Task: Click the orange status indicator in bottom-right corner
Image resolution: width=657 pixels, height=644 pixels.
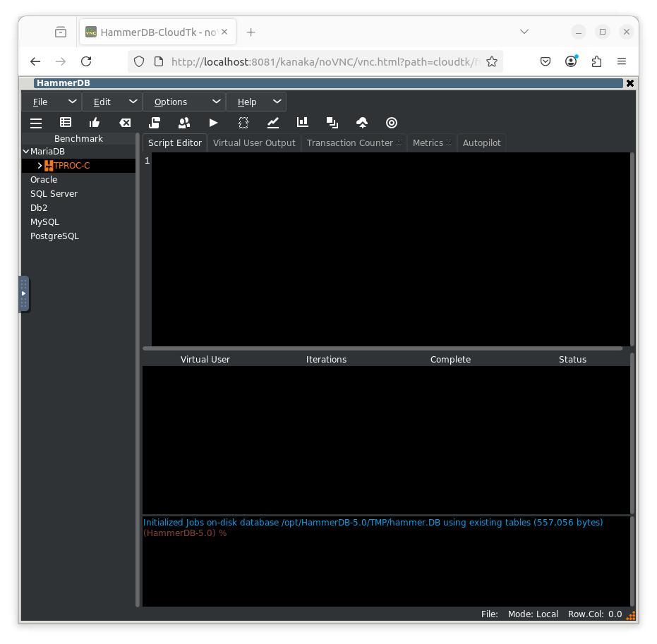Action: (631, 615)
